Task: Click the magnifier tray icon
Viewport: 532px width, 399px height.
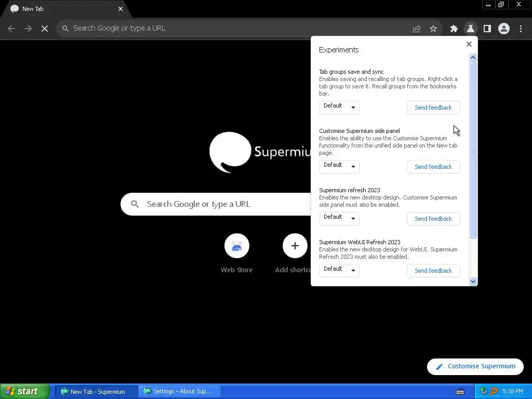Action: coord(494,392)
